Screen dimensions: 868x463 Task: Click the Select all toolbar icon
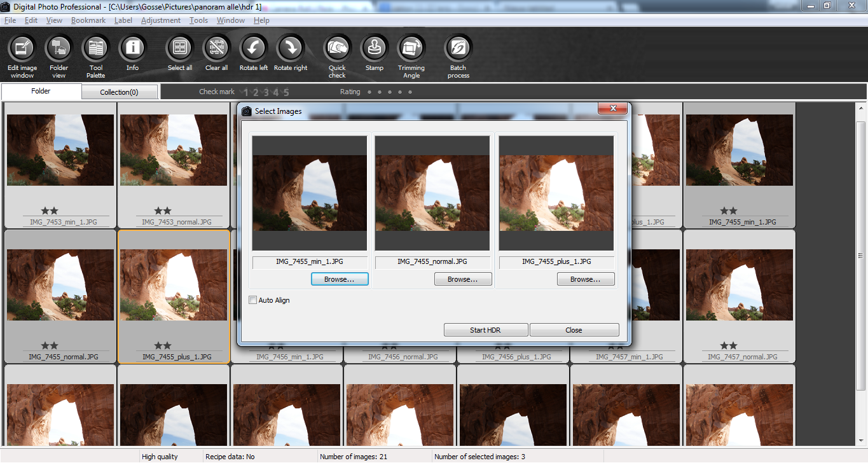click(180, 48)
